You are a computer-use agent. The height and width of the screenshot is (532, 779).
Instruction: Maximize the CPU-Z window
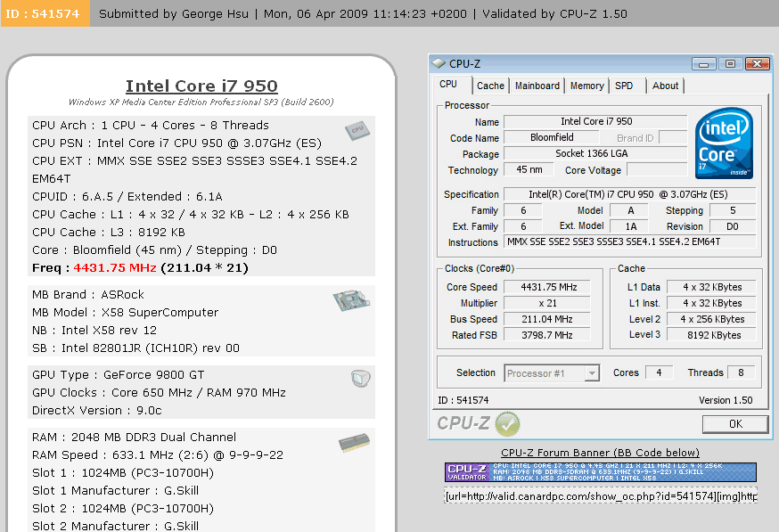tap(730, 63)
